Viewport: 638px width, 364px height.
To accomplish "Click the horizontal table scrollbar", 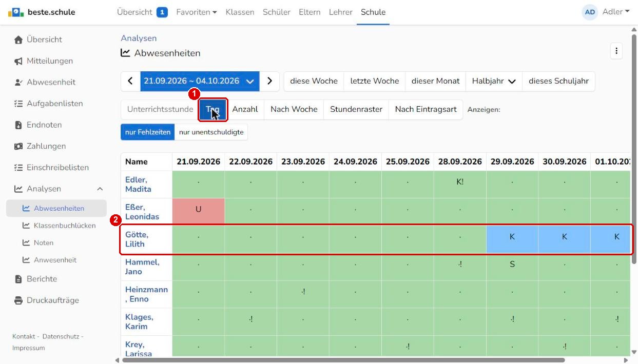I will click(x=343, y=360).
